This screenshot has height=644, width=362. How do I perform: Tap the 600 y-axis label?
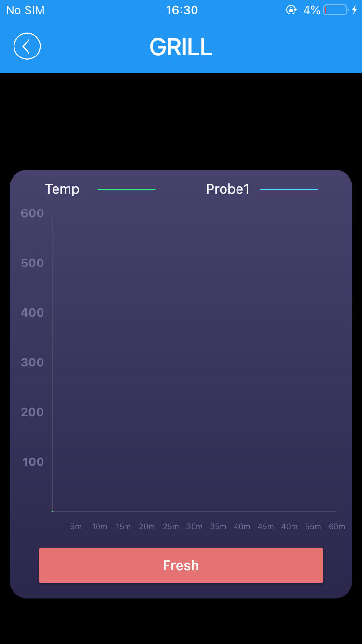click(32, 213)
